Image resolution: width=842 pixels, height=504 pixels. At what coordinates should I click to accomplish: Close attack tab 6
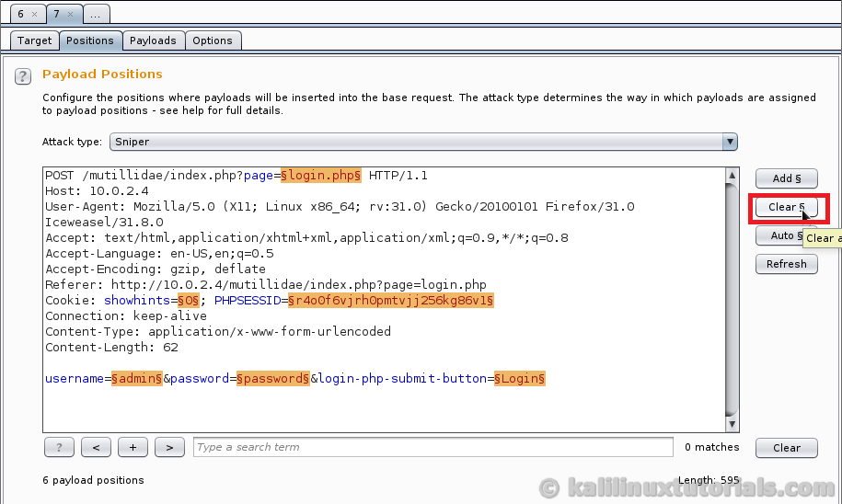[34, 15]
